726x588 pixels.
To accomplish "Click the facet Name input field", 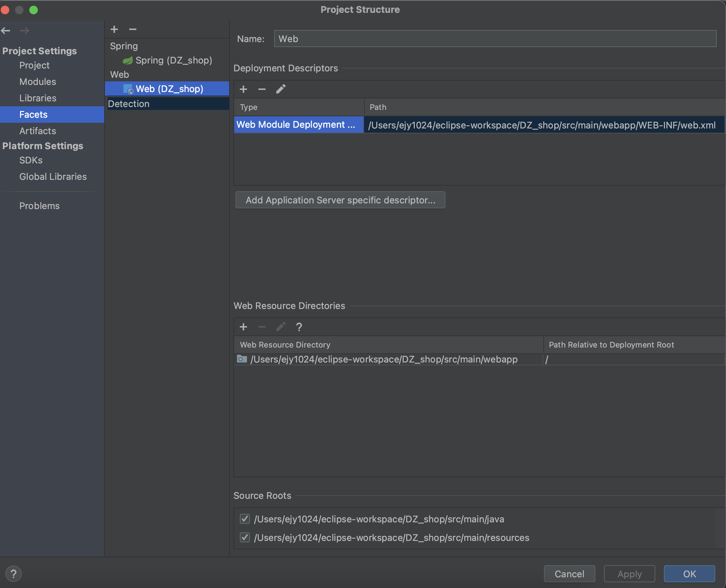I will pyautogui.click(x=495, y=39).
